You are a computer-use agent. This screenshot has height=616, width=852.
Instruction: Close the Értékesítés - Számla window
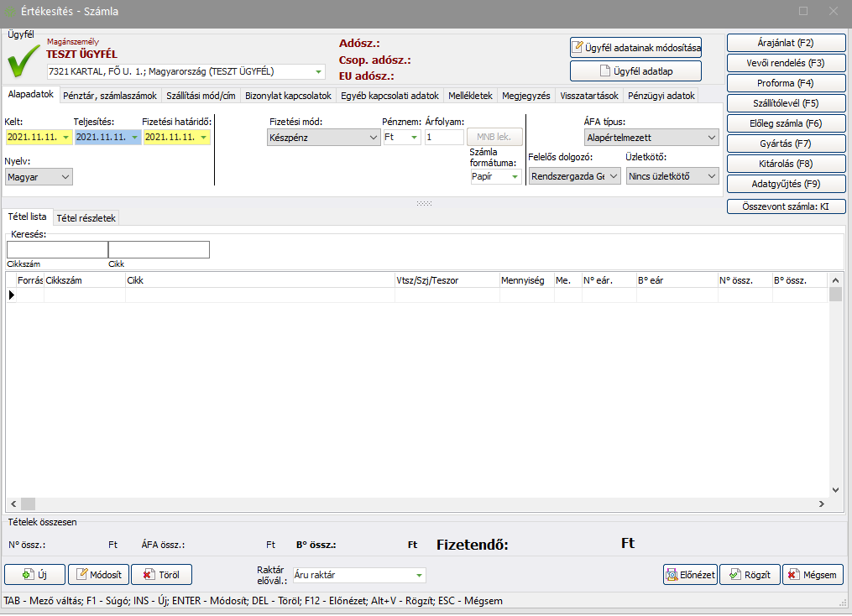pos(833,12)
